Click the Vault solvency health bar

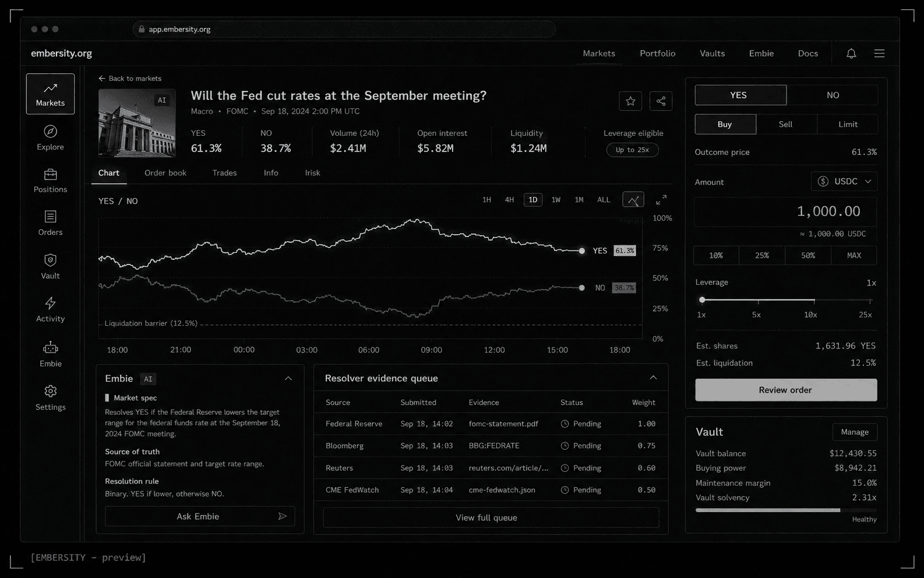(786, 510)
